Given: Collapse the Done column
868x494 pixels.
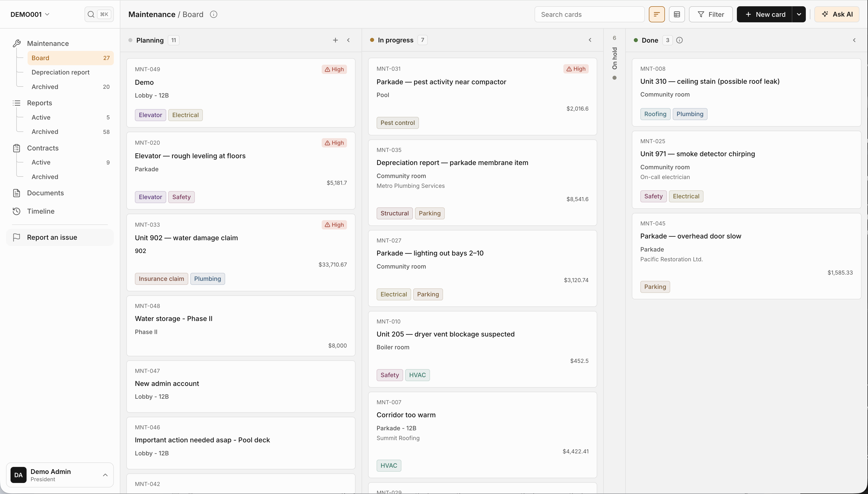Looking at the screenshot, I should coord(854,40).
